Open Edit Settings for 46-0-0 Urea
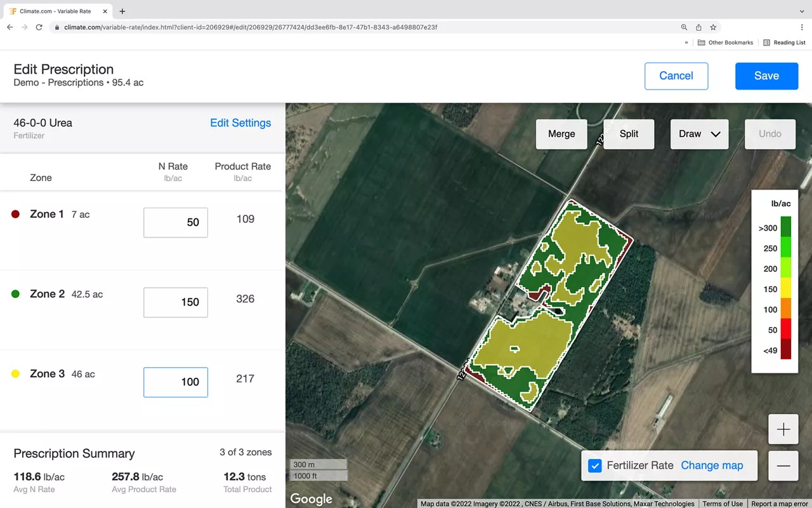The height and width of the screenshot is (508, 812). click(x=240, y=123)
